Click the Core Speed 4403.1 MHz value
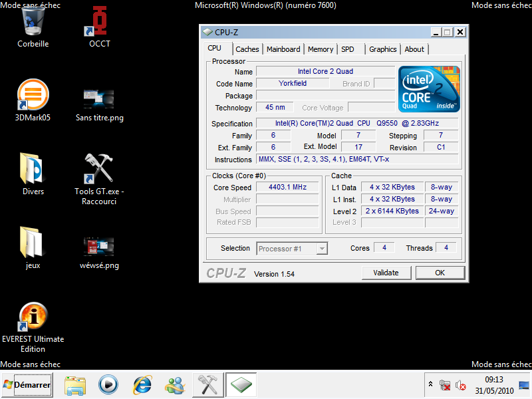 287,188
